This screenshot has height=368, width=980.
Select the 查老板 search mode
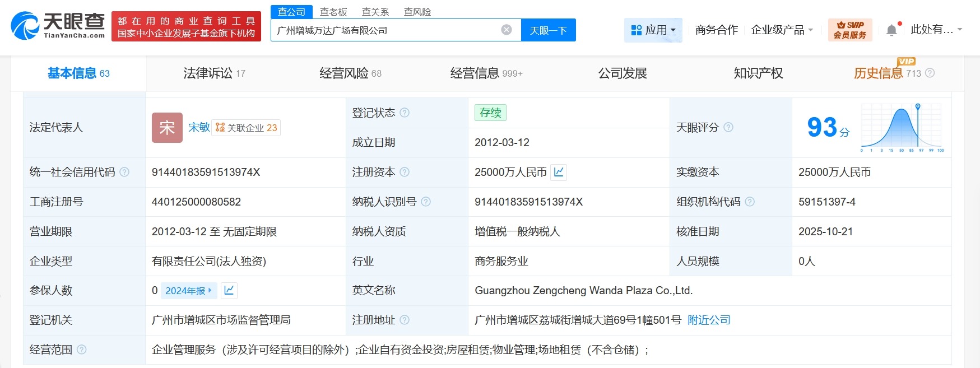[x=333, y=12]
